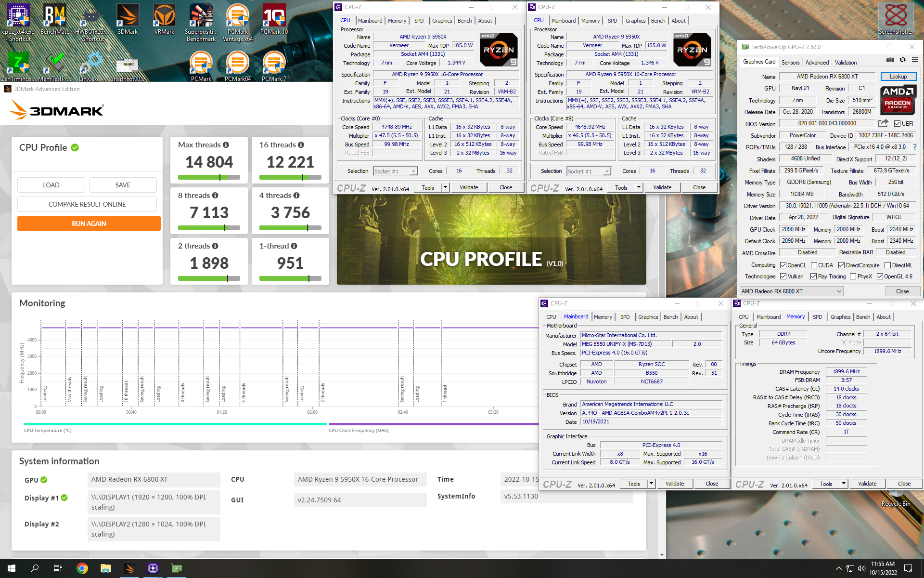Click the GPU-Z refresh icon
Image resolution: width=924 pixels, height=578 pixels.
pyautogui.click(x=903, y=60)
